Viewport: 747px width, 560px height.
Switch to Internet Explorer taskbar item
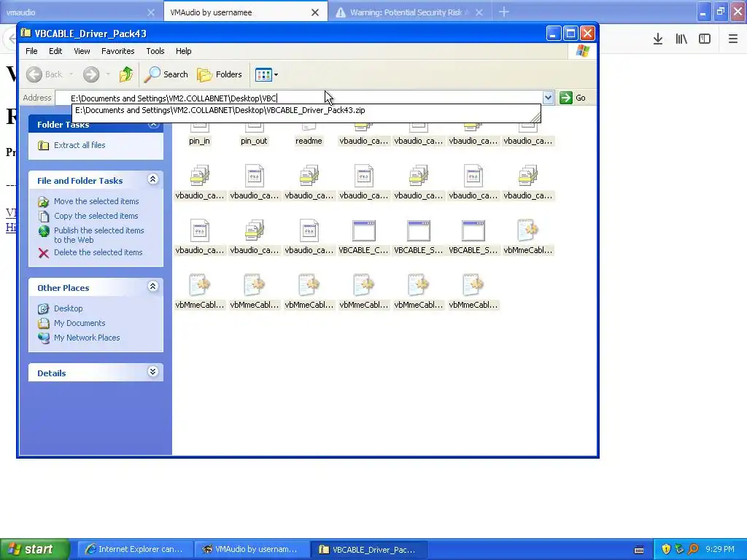point(135,550)
